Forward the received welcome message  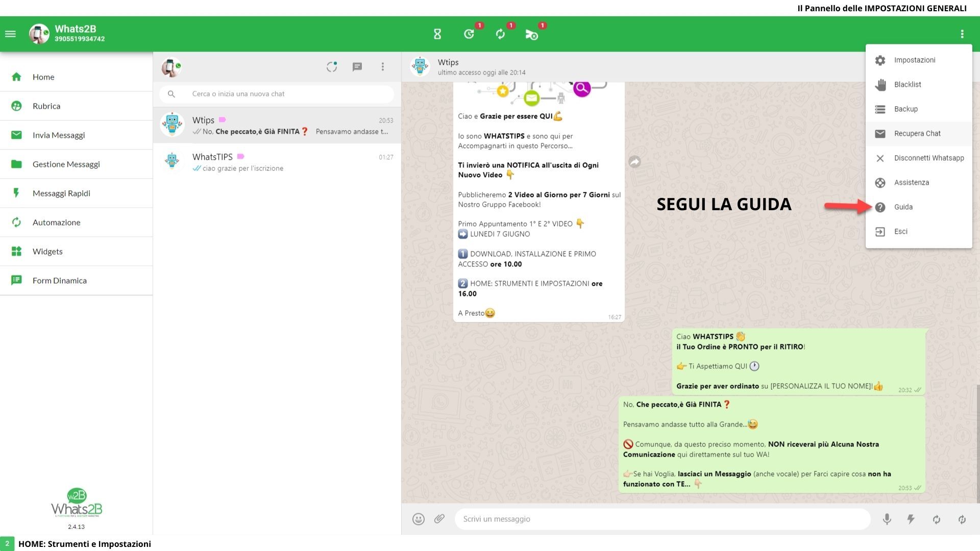pyautogui.click(x=634, y=162)
